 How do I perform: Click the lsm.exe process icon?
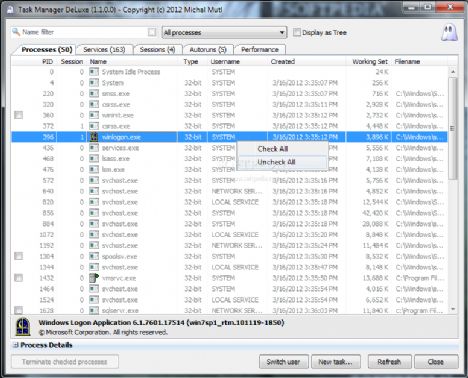point(94,169)
